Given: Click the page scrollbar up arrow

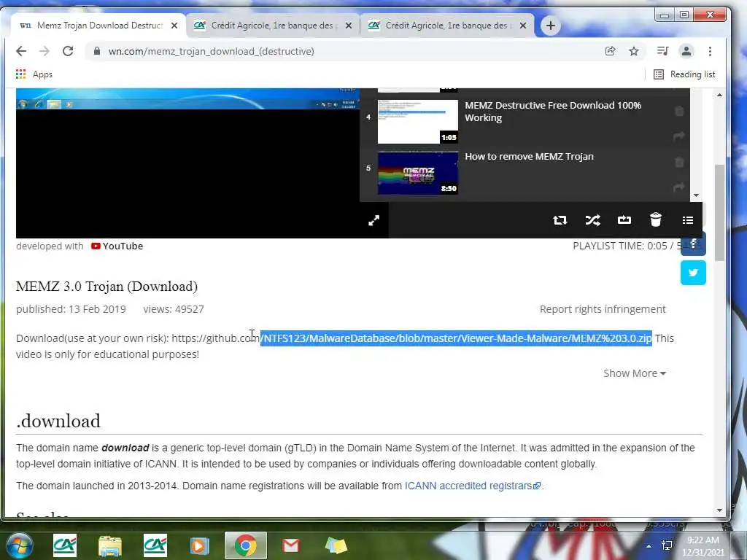Looking at the screenshot, I should coord(719,95).
